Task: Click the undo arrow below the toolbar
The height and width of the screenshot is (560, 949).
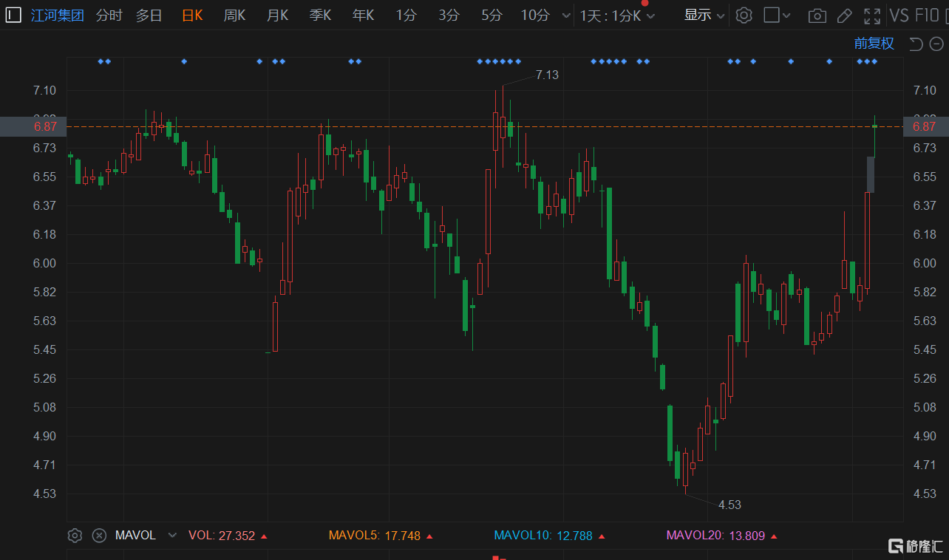Action: pos(916,44)
